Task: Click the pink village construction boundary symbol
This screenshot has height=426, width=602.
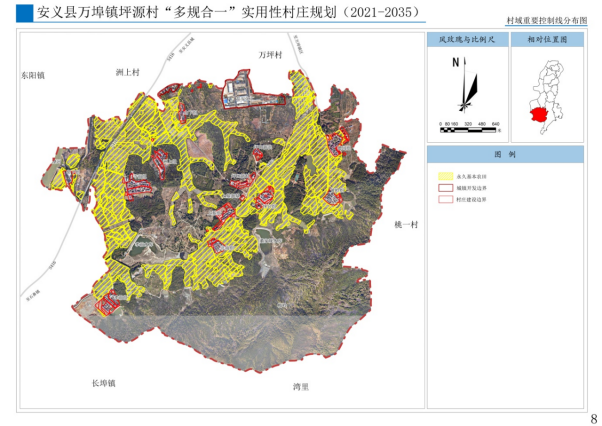Action: pos(446,199)
